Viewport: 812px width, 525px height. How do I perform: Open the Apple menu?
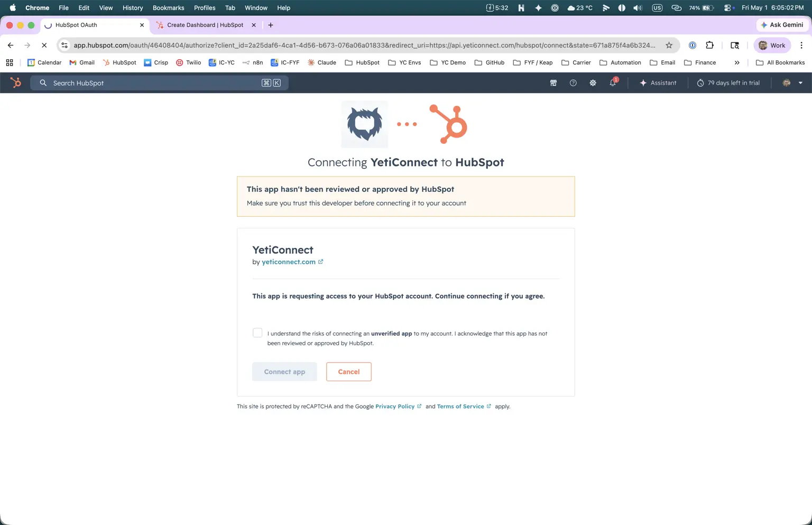point(13,8)
